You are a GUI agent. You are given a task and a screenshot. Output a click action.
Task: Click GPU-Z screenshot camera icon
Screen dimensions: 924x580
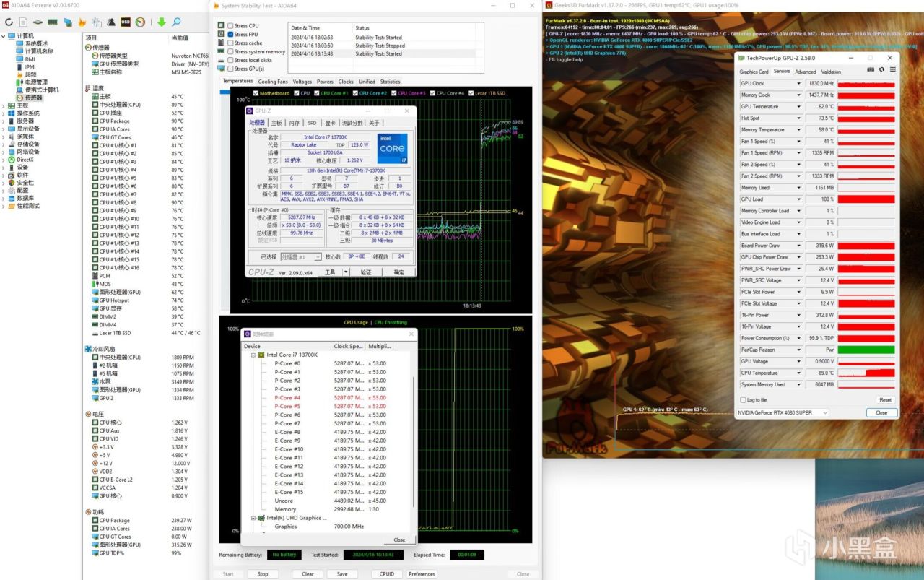871,71
